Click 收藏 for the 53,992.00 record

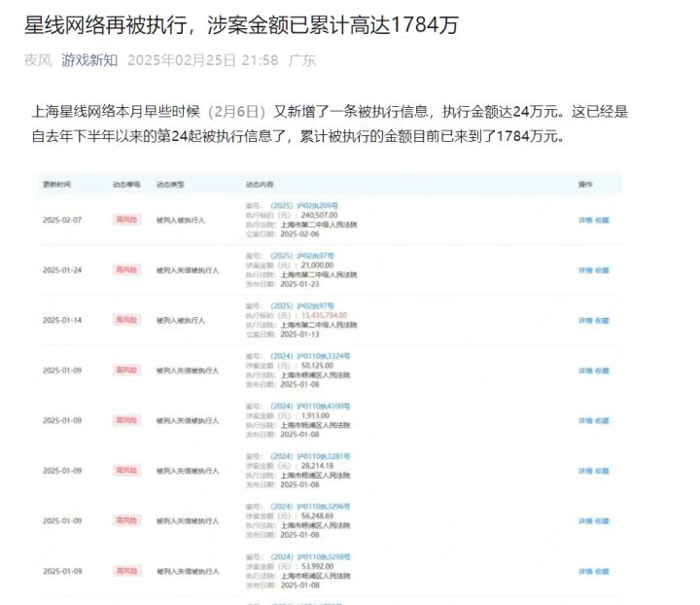[602, 571]
